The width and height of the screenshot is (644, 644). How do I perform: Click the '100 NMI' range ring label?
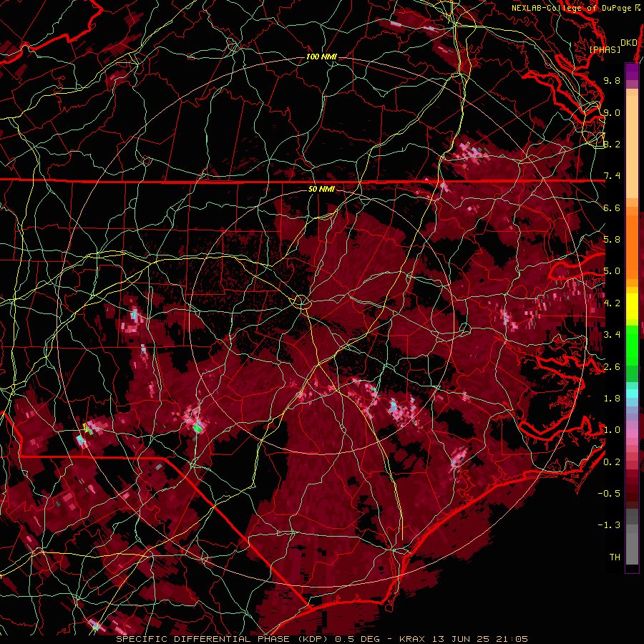(x=321, y=57)
